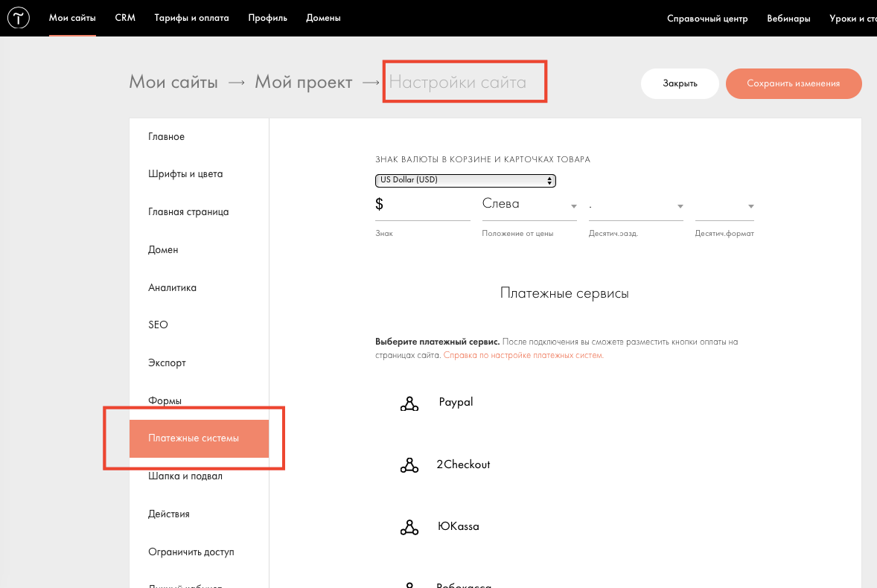The image size is (877, 588).
Task: Select the SEO settings tab
Action: [x=199, y=325]
